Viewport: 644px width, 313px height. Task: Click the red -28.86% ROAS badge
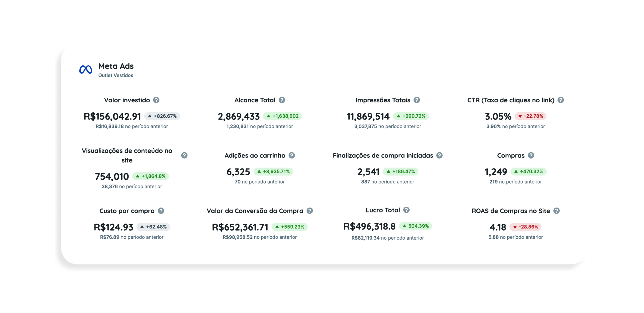point(525,227)
